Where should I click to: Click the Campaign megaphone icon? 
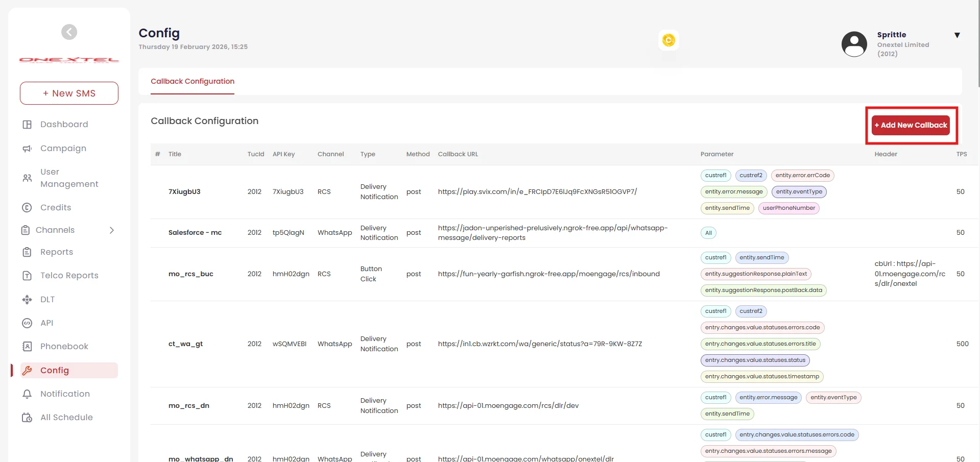point(27,149)
